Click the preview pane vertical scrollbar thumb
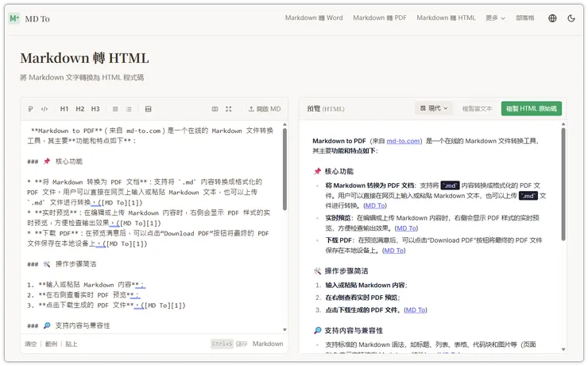The image size is (588, 366). click(563, 184)
